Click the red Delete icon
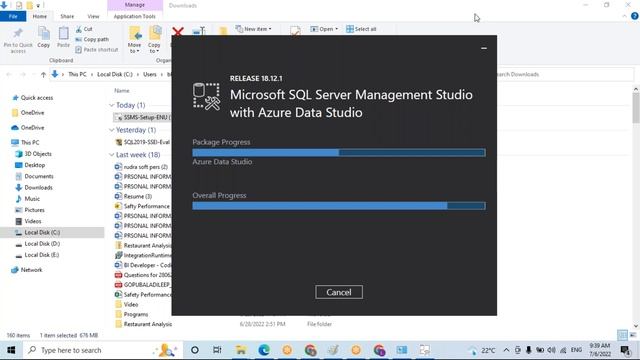The image size is (640, 360). (x=178, y=31)
